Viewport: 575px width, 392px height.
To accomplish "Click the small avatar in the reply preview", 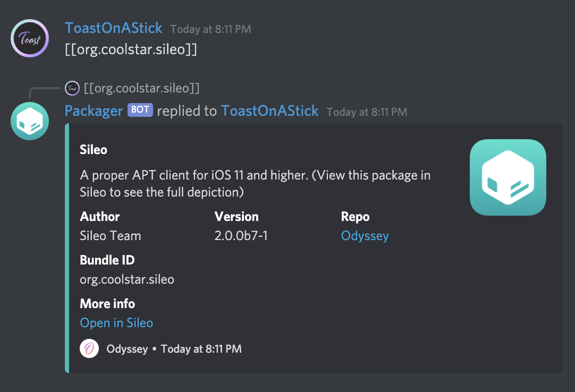I will 72,88.
